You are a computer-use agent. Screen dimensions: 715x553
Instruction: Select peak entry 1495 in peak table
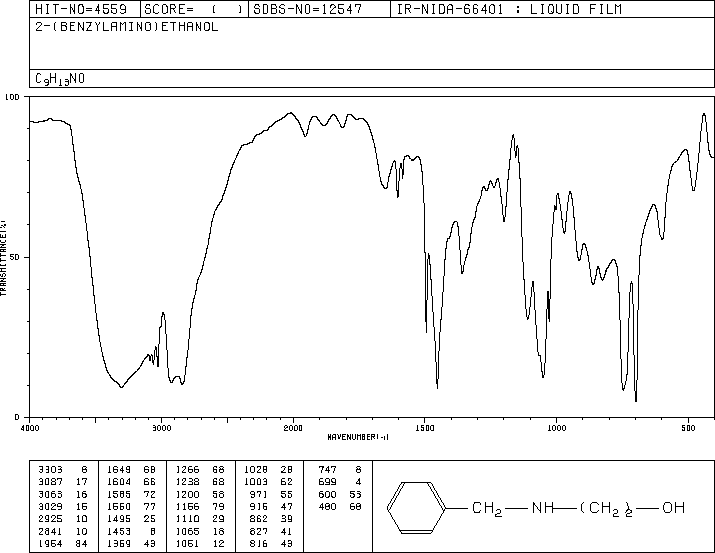coord(131,519)
